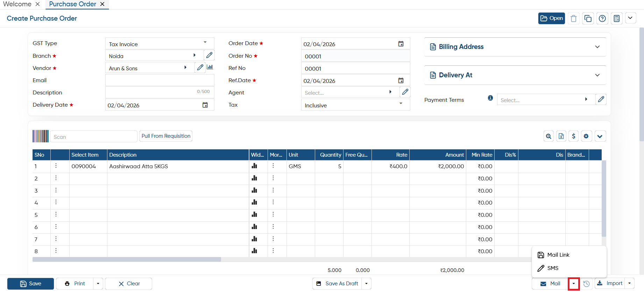The height and width of the screenshot is (292, 644).
Task: Click the help question mark icon
Action: coord(602,19)
